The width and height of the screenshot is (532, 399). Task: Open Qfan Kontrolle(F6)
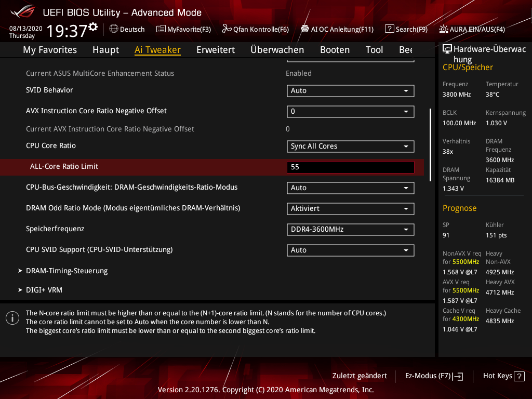point(256,29)
